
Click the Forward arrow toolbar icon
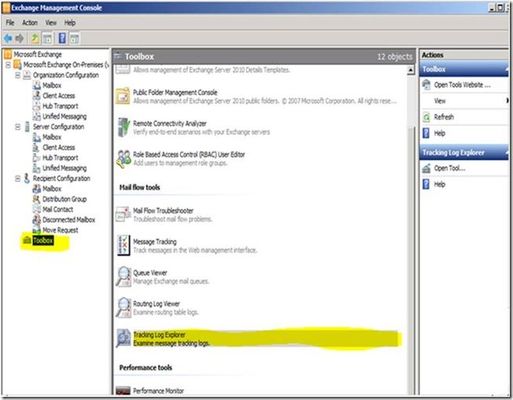tap(20, 38)
